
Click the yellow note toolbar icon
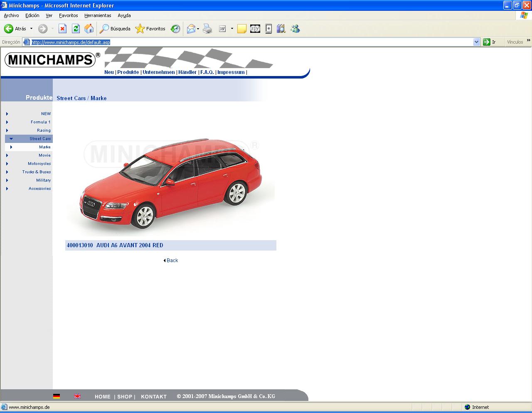pyautogui.click(x=242, y=29)
